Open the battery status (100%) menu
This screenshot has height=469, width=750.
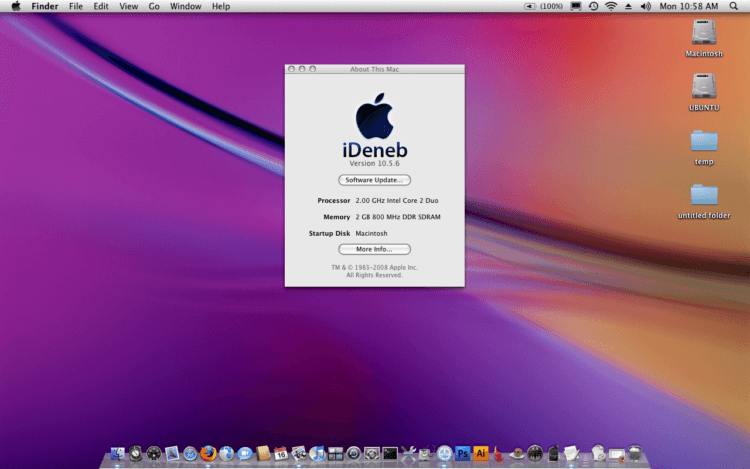click(544, 6)
